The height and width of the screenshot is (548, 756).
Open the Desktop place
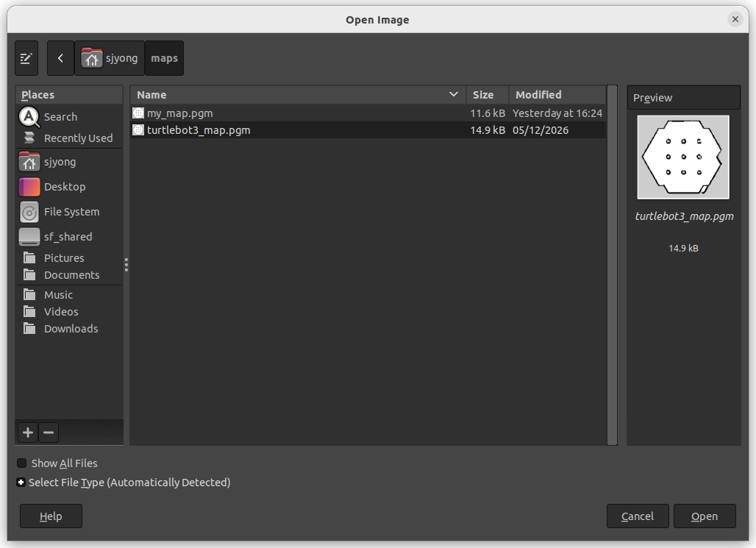(69, 187)
